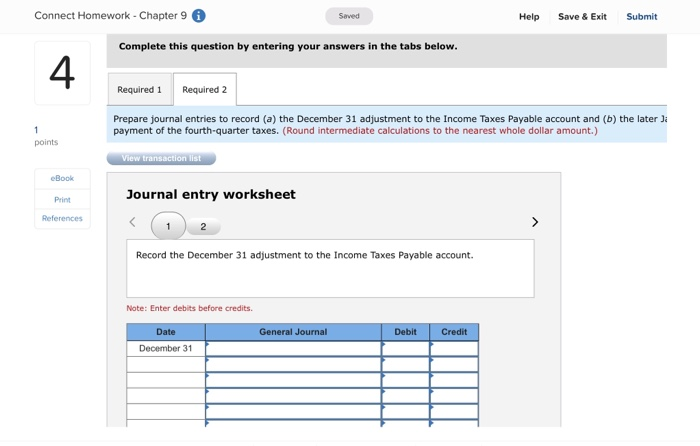This screenshot has width=700, height=446.
Task: Switch to Required 1 tab
Action: [140, 89]
